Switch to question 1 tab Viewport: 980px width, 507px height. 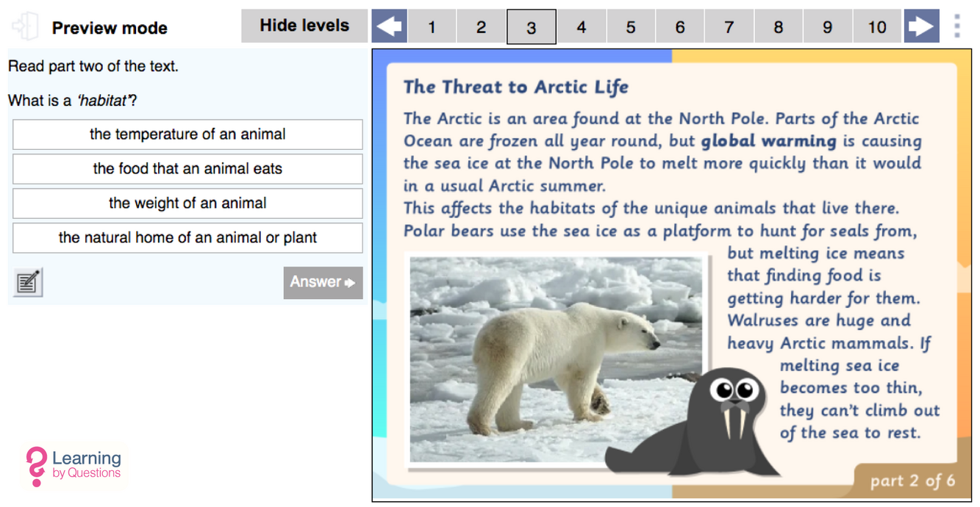[x=432, y=27]
